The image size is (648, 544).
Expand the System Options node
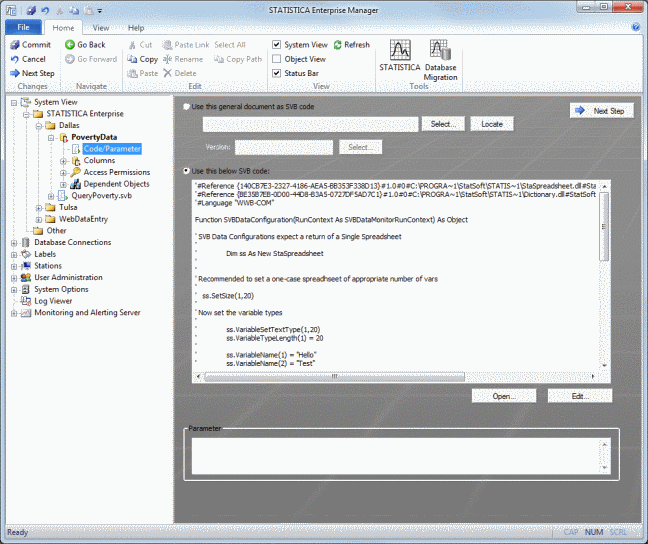coord(14,290)
